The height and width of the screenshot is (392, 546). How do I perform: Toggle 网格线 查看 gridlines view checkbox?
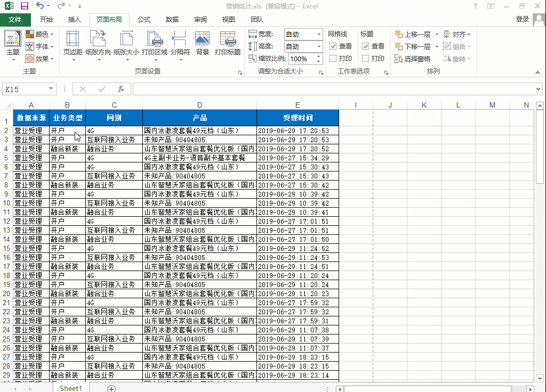[333, 46]
